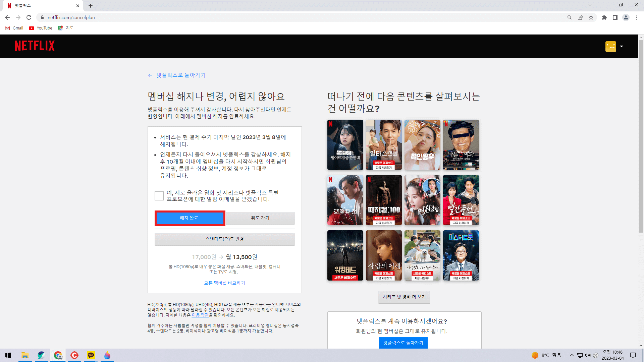
Task: Toggle the browser side panel icon
Action: point(615,17)
